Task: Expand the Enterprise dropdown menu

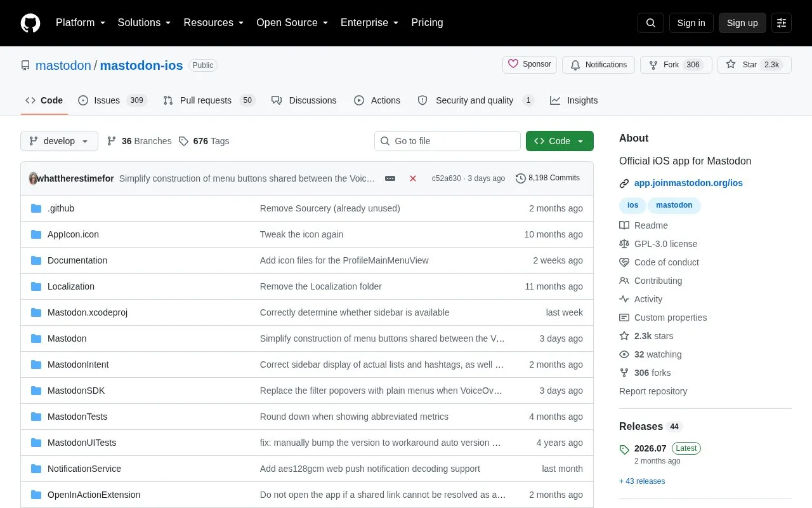Action: [370, 23]
